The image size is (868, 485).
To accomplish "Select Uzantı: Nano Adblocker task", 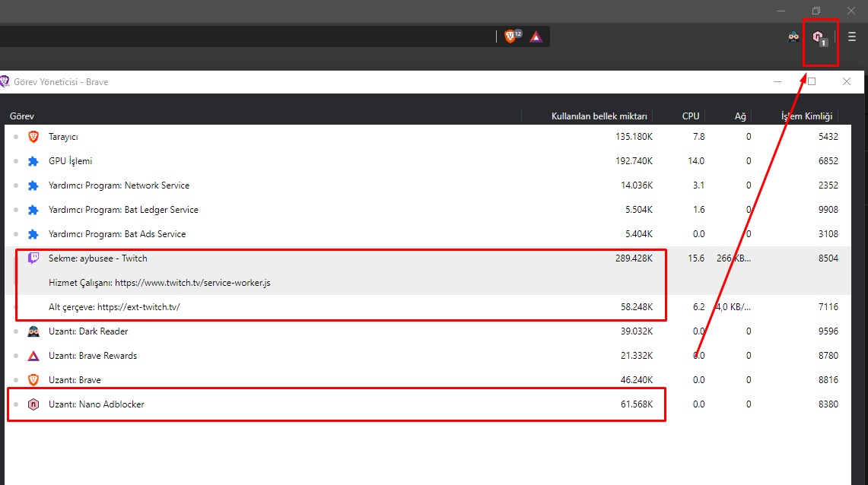I will [x=428, y=404].
